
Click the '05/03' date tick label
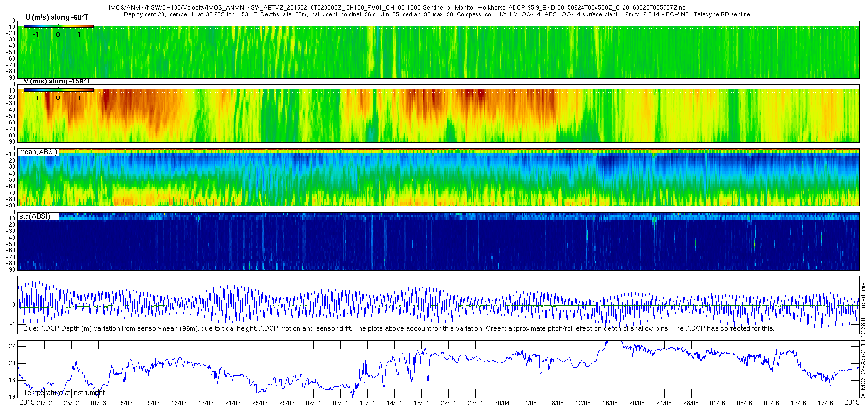click(125, 403)
